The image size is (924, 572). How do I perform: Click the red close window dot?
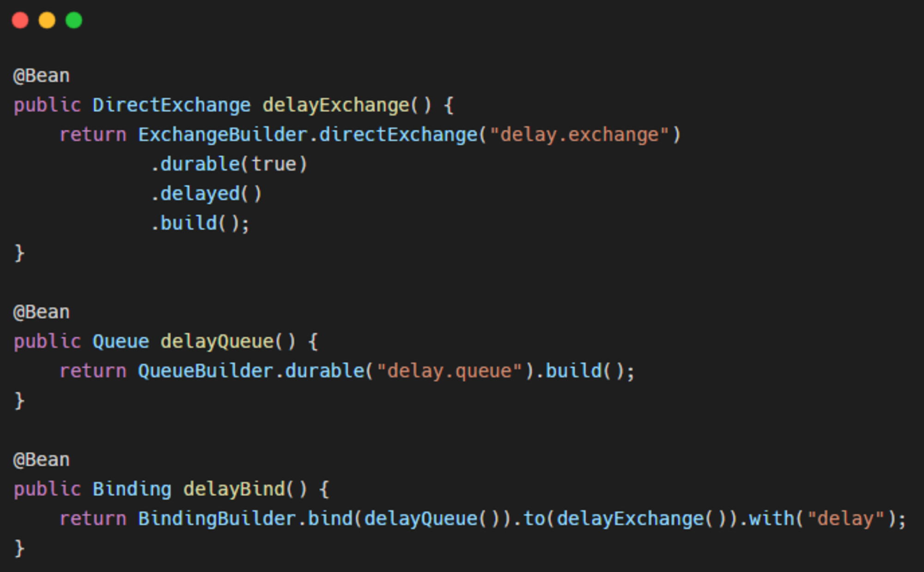click(20, 20)
